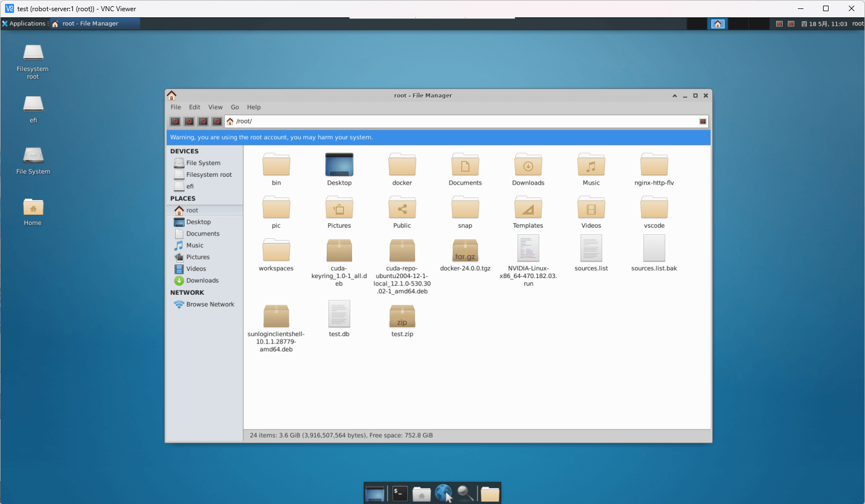Open the file manager folder icon in the dock

(490, 493)
